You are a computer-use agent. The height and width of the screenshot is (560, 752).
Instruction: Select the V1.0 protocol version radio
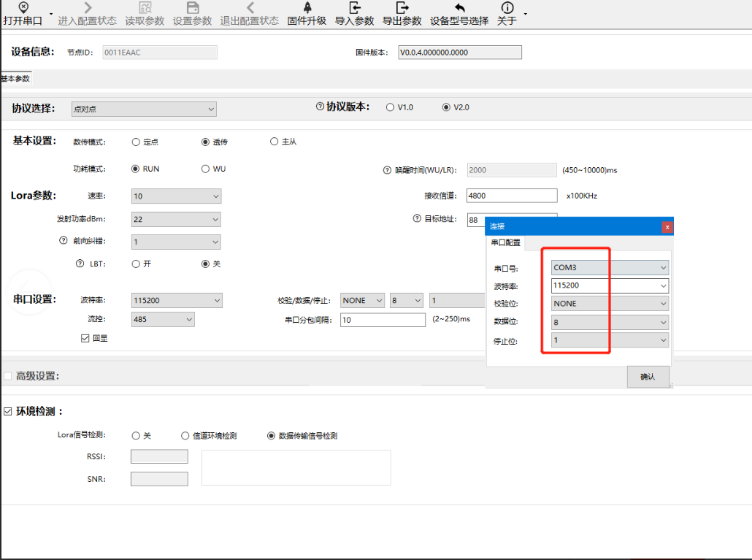point(390,107)
